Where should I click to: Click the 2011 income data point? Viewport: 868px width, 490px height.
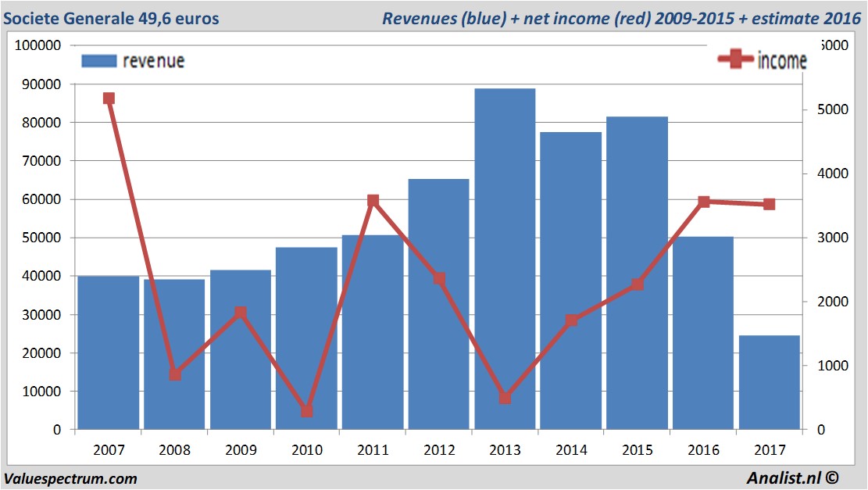point(373,200)
